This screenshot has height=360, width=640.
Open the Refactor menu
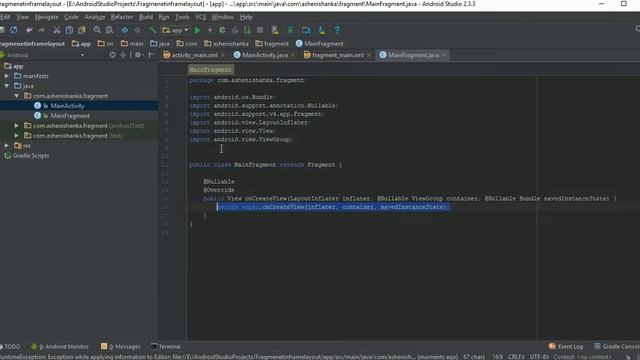[x=122, y=17]
